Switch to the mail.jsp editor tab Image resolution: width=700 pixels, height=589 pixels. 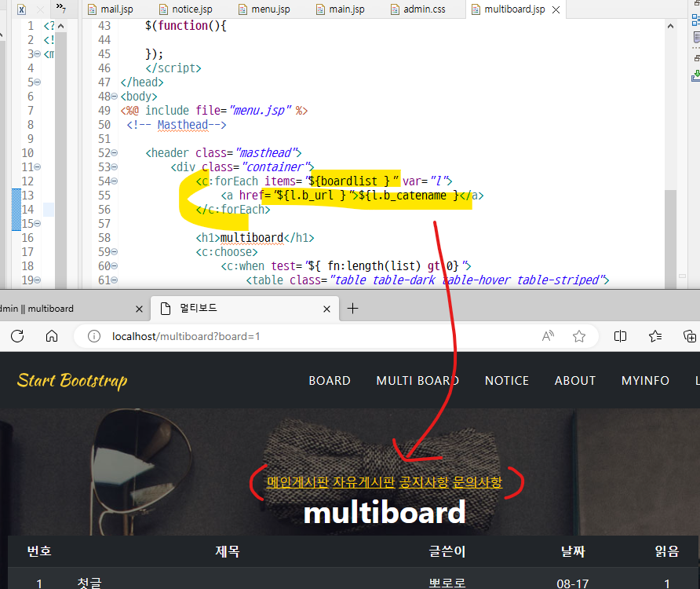[x=111, y=9]
